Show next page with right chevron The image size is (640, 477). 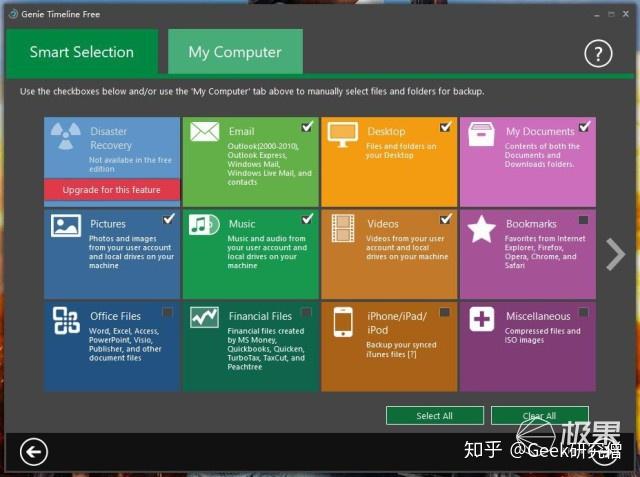(616, 255)
